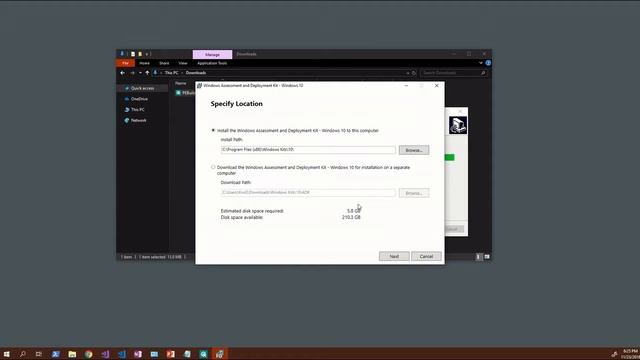Cancel the ADK installer dialog
This screenshot has width=640, height=360.
426,256
